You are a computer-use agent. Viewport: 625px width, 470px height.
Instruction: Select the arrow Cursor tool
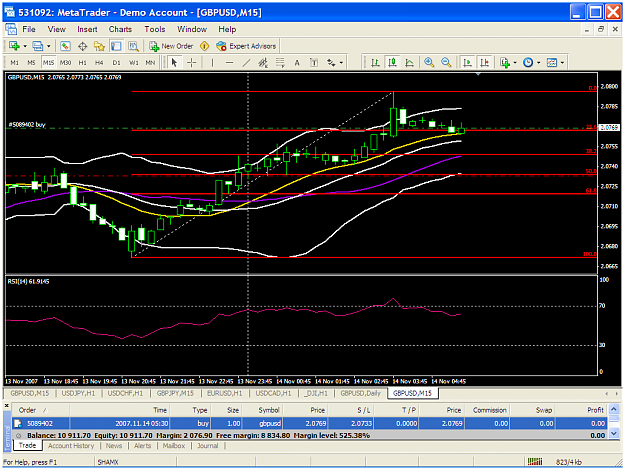click(174, 63)
